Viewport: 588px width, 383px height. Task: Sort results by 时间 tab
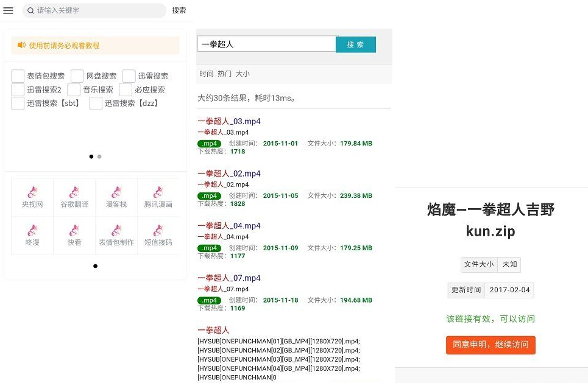pos(207,74)
